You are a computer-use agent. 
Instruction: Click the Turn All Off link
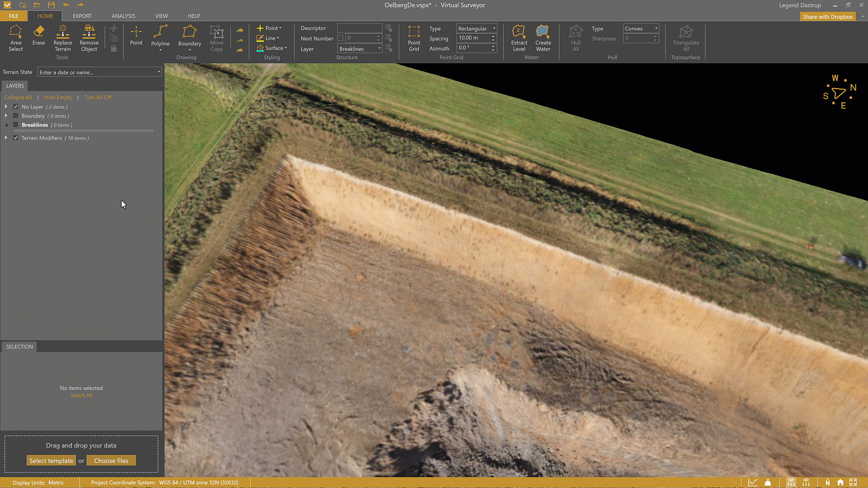coord(97,97)
